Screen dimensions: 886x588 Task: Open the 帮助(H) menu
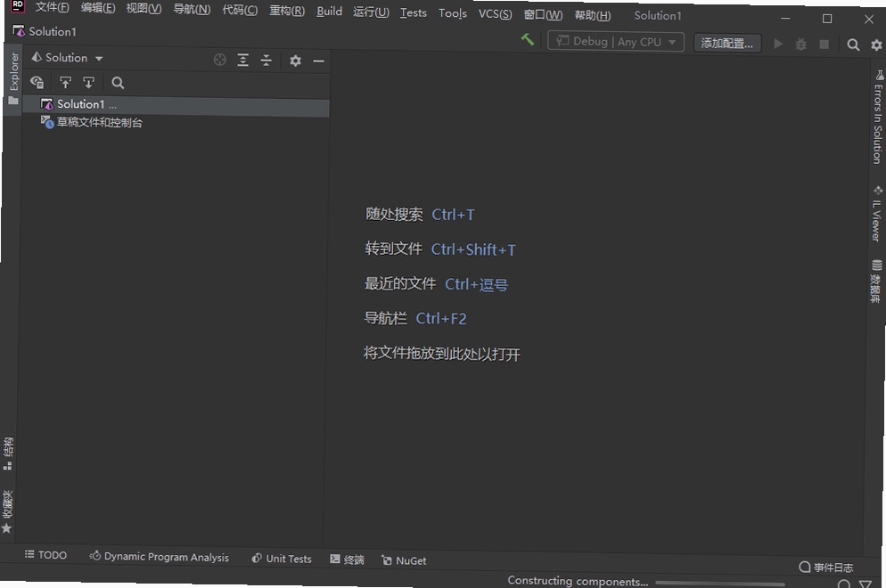coord(593,14)
